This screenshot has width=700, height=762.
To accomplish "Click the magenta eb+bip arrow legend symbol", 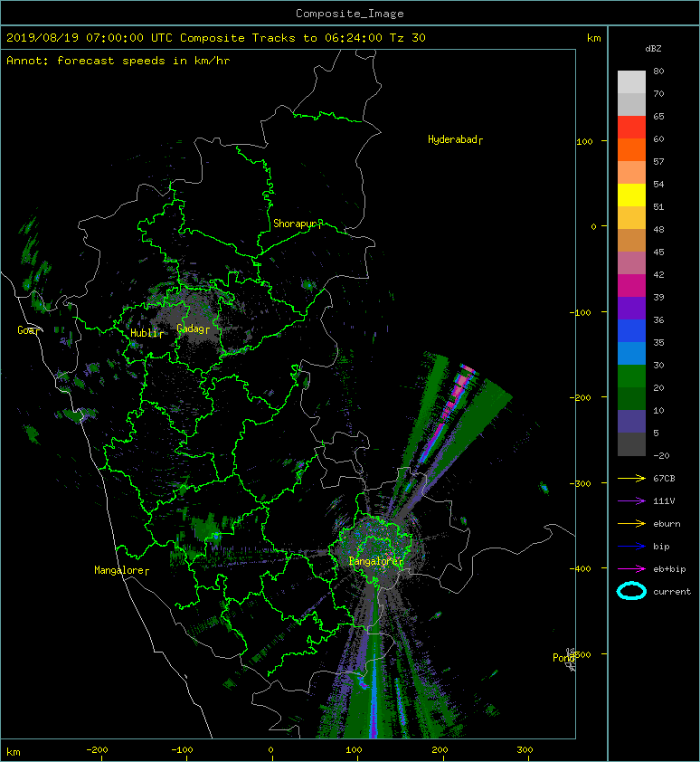I will (x=631, y=569).
